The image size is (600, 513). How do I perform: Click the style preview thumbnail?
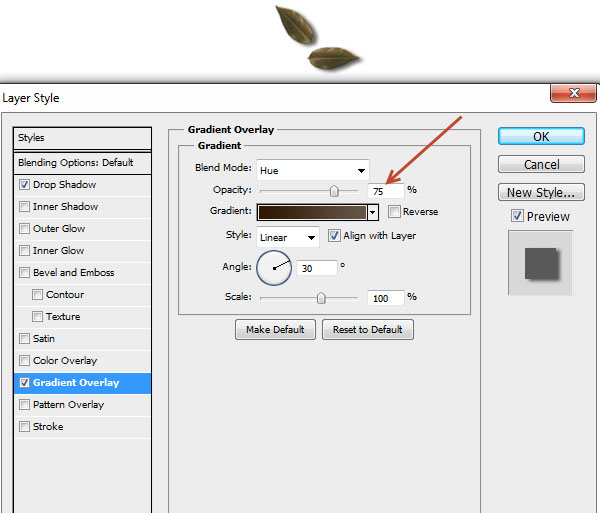[x=540, y=263]
